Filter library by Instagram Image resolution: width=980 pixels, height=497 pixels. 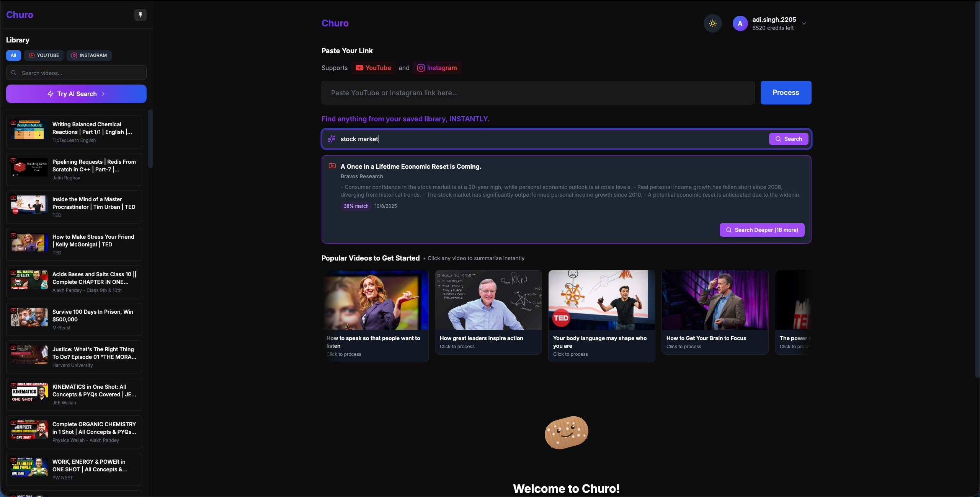[89, 55]
